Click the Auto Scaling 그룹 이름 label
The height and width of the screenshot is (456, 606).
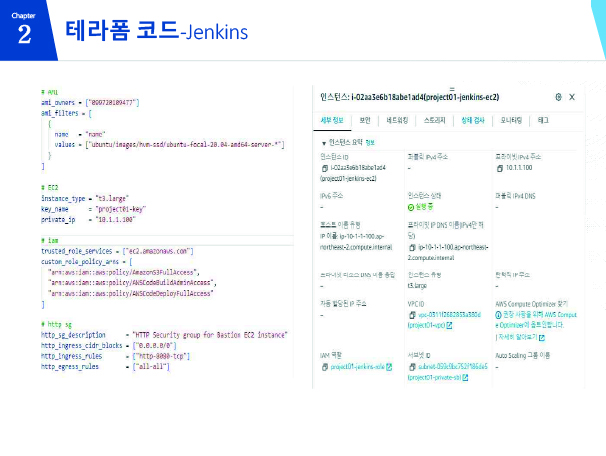pos(523,356)
